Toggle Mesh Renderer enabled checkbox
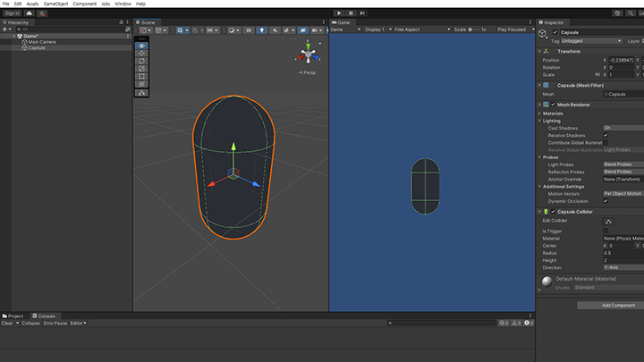Image resolution: width=644 pixels, height=362 pixels. coord(553,105)
